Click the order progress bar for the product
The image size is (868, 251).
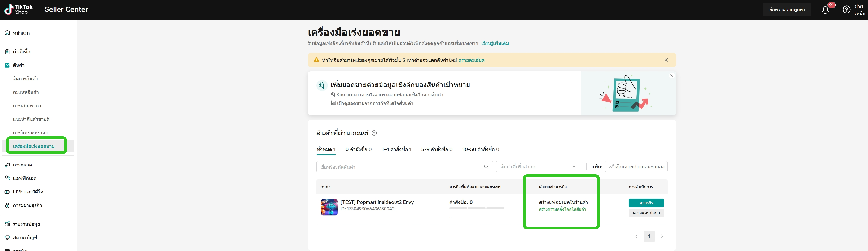tap(477, 208)
